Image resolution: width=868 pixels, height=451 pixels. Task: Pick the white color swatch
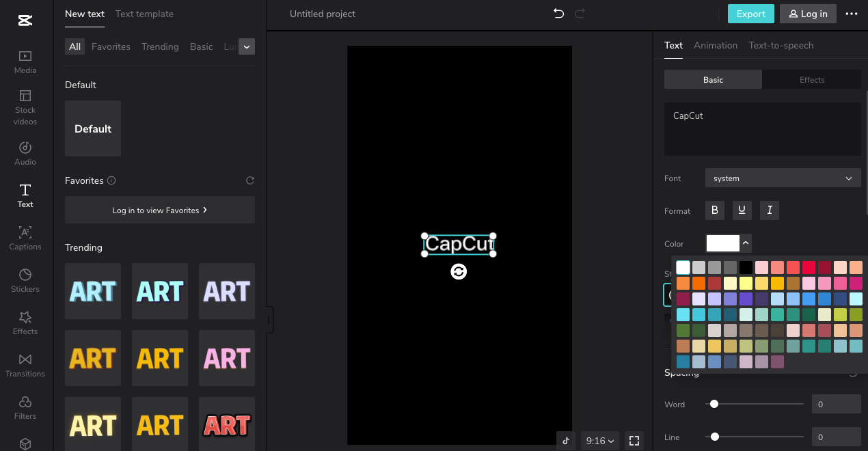point(683,267)
